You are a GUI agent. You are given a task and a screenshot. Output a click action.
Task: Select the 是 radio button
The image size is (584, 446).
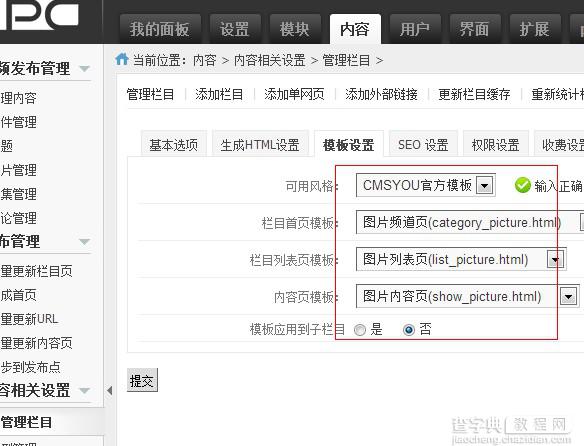coord(360,330)
